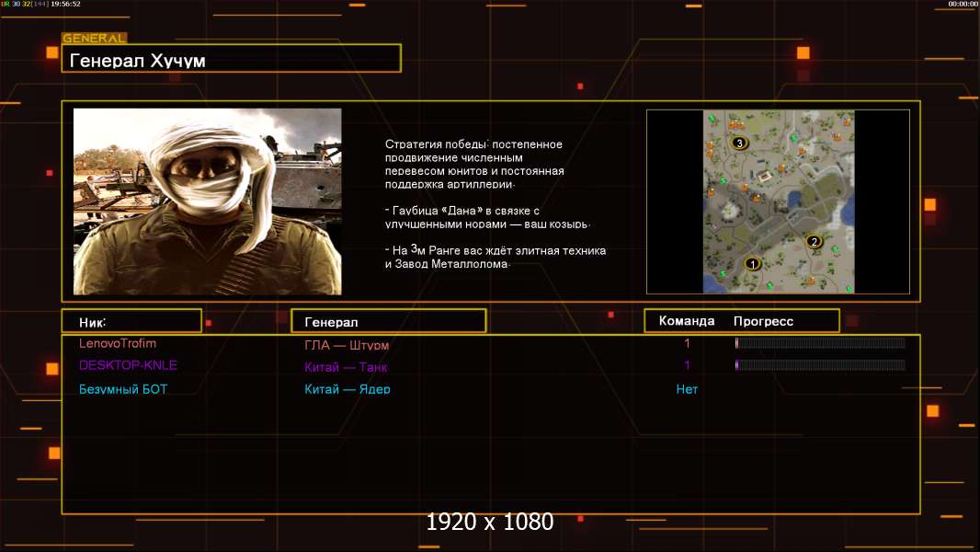Click the Генерал column header

[387, 321]
